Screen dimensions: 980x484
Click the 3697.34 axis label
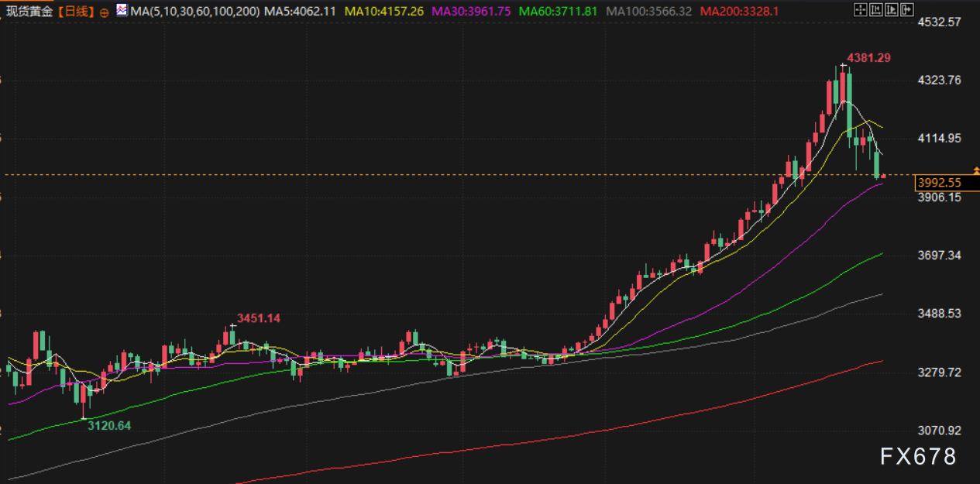(x=939, y=256)
